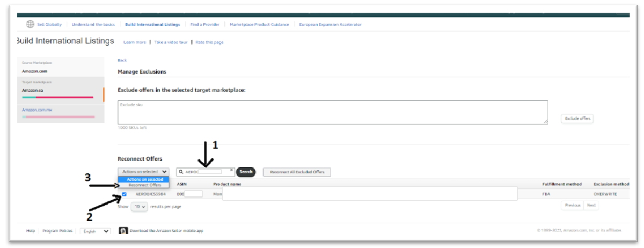
Task: Open the English language dropdown
Action: coord(96,231)
